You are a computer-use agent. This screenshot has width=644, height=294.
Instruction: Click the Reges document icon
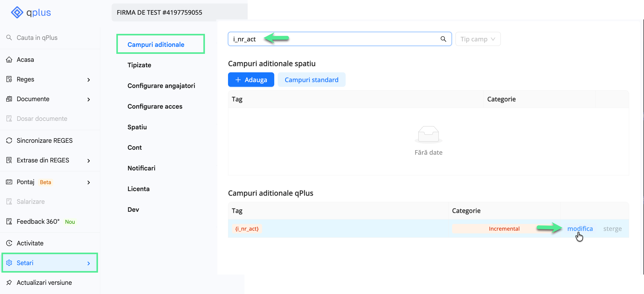(9, 79)
